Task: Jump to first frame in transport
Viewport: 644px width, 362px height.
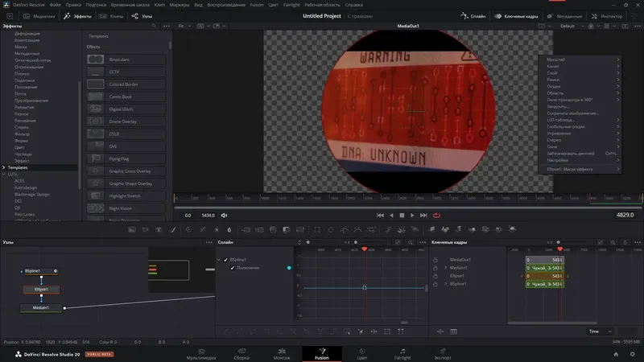Action: point(381,215)
